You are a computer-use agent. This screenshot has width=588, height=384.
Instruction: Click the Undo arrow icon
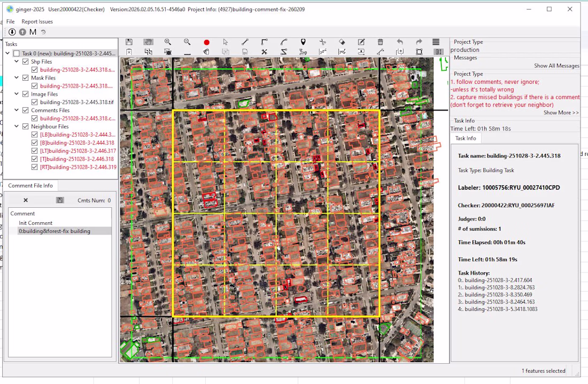(400, 42)
